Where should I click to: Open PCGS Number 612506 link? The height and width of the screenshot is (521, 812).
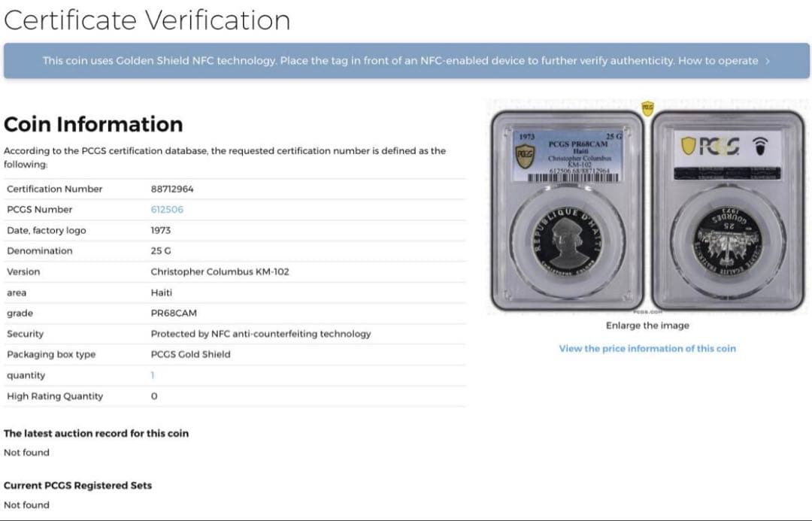(167, 210)
